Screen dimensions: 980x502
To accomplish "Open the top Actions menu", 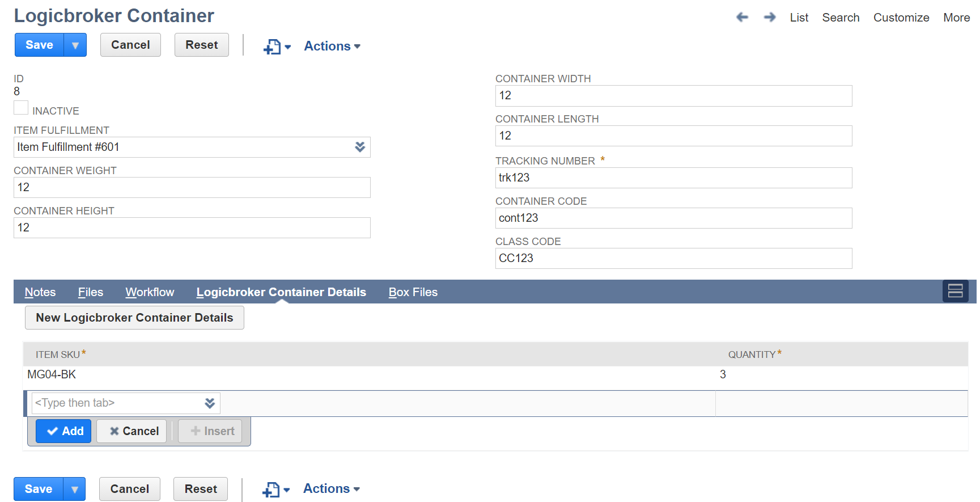I will point(332,47).
